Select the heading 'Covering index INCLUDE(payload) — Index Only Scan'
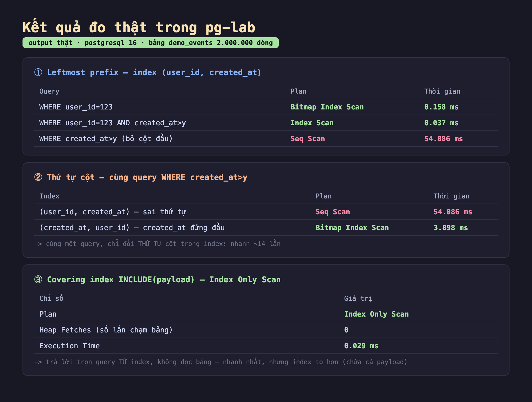The height and width of the screenshot is (402, 532). (164, 280)
